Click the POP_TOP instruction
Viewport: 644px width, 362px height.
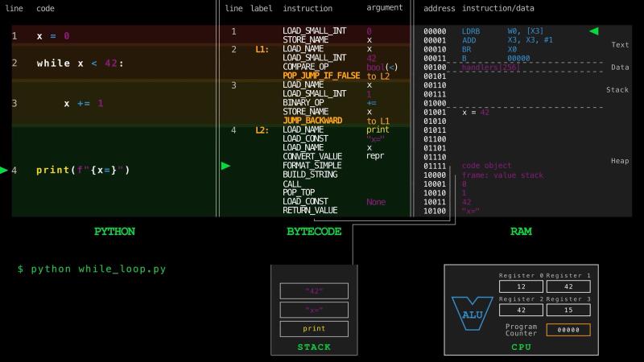click(299, 192)
